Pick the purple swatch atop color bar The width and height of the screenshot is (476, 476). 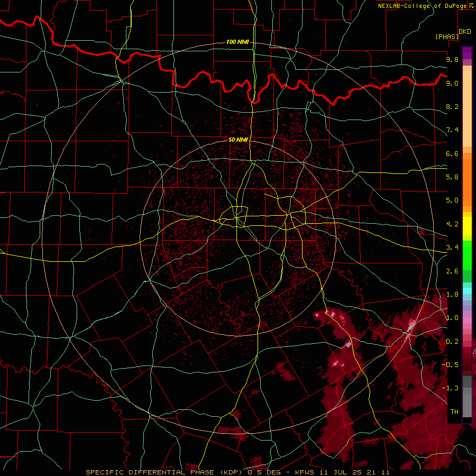pyautogui.click(x=467, y=53)
